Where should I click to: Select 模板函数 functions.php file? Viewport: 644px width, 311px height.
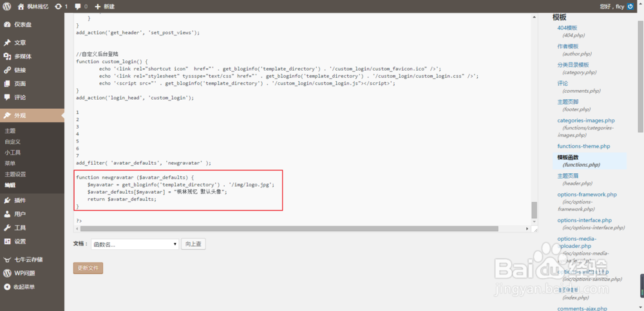coord(589,160)
